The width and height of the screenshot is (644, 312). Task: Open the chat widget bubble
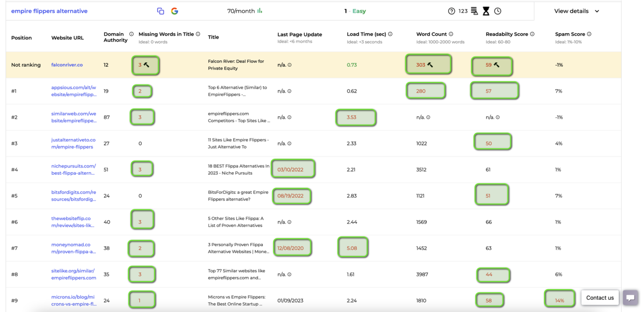(x=631, y=298)
